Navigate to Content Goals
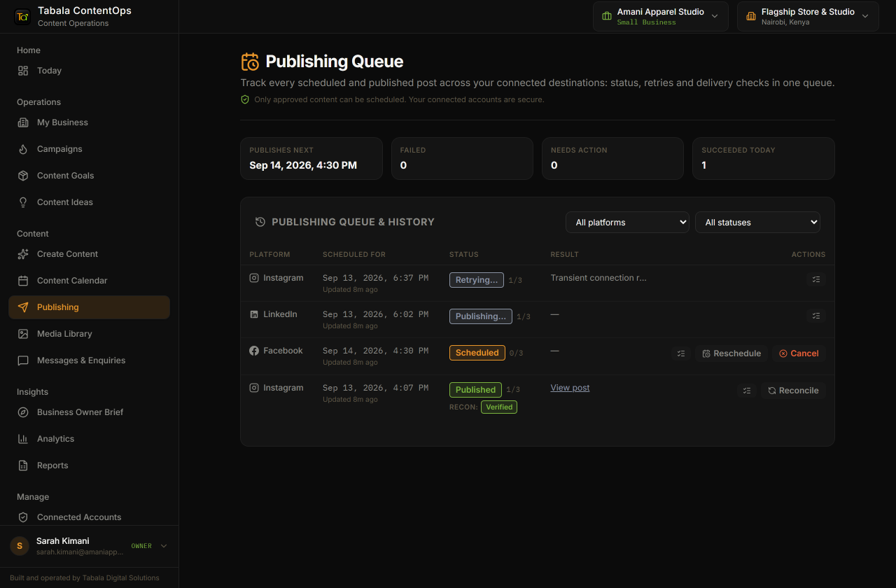Image resolution: width=896 pixels, height=588 pixels. coord(89,176)
